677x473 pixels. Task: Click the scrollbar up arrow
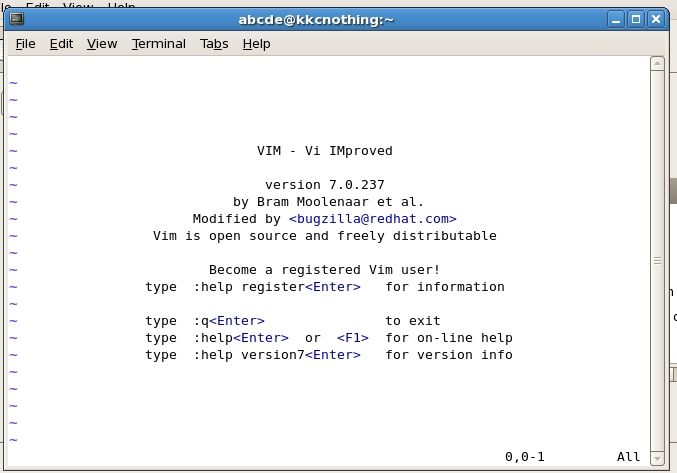[657, 64]
